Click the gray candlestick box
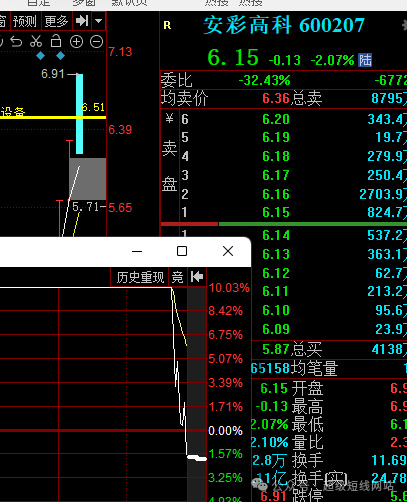407x502 pixels. click(x=87, y=179)
